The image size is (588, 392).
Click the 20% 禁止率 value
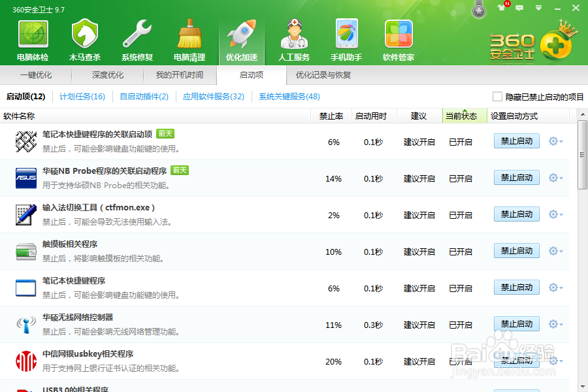(333, 361)
